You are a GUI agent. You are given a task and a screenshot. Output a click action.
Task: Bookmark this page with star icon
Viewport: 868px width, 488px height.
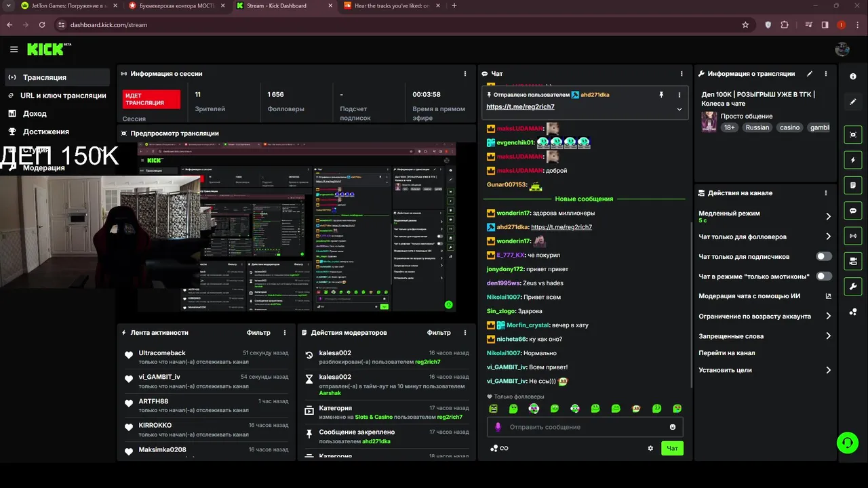[x=745, y=24]
